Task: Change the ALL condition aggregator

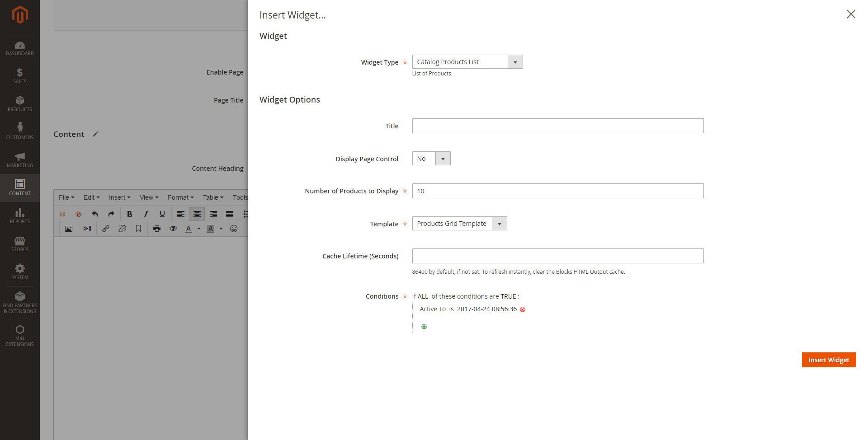Action: pos(423,296)
